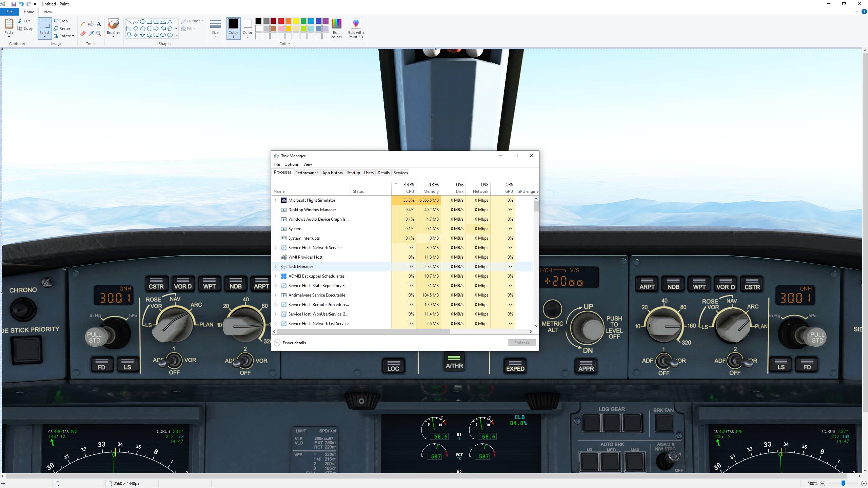
Task: Open the shape Outline dropdown
Action: tap(192, 21)
